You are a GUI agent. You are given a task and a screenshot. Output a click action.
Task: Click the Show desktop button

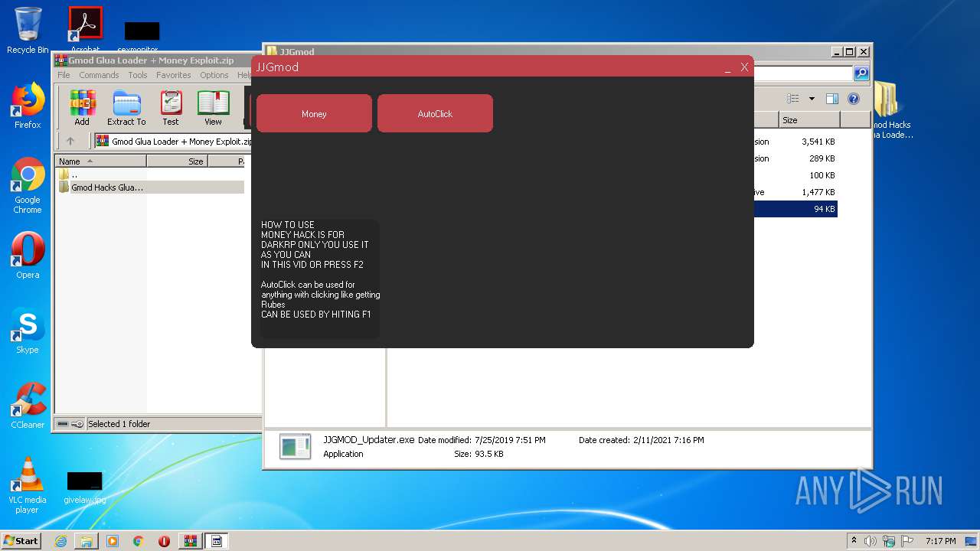pos(972,541)
